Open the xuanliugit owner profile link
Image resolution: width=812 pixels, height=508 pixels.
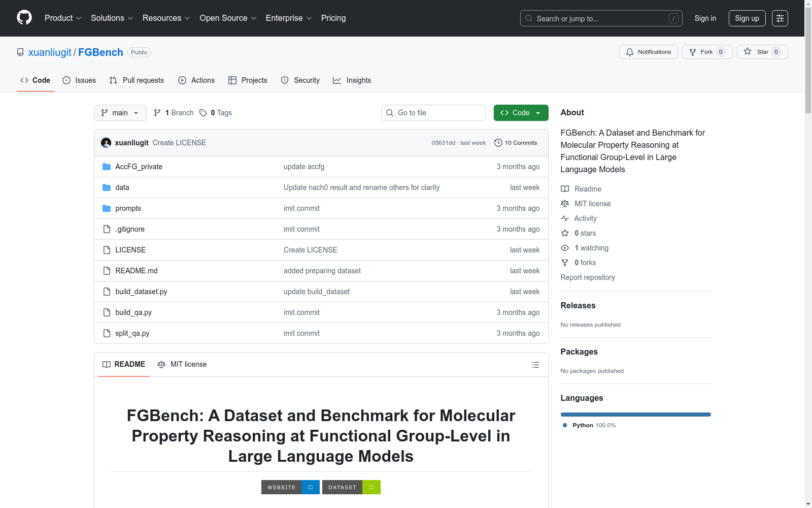50,52
